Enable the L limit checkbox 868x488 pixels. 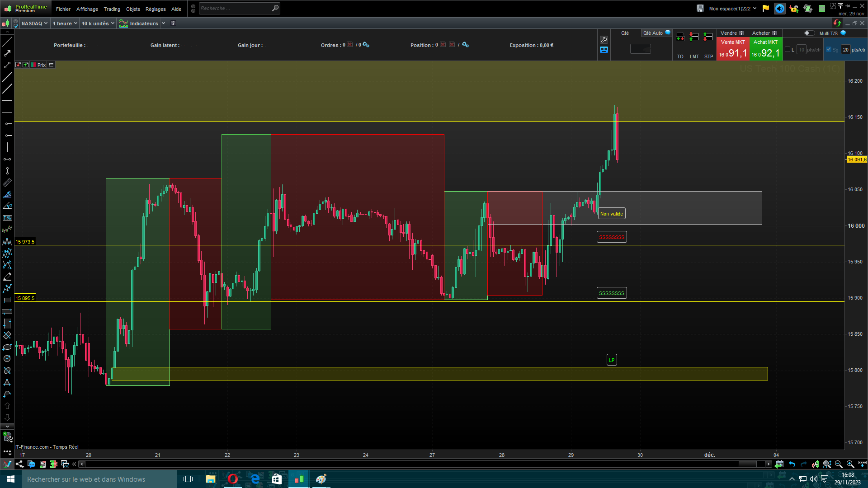(788, 50)
